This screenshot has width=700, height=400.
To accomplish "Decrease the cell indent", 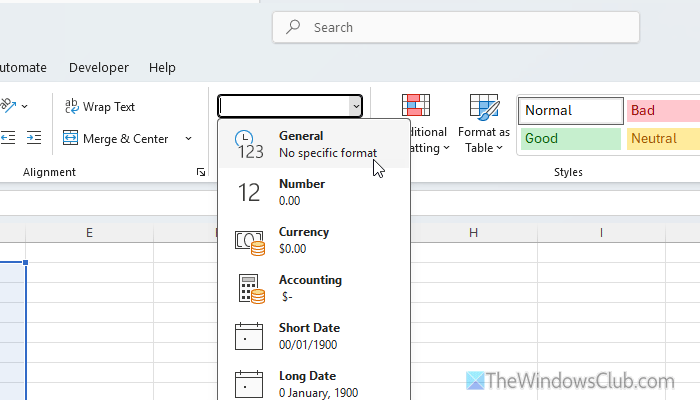I will pyautogui.click(x=8, y=138).
